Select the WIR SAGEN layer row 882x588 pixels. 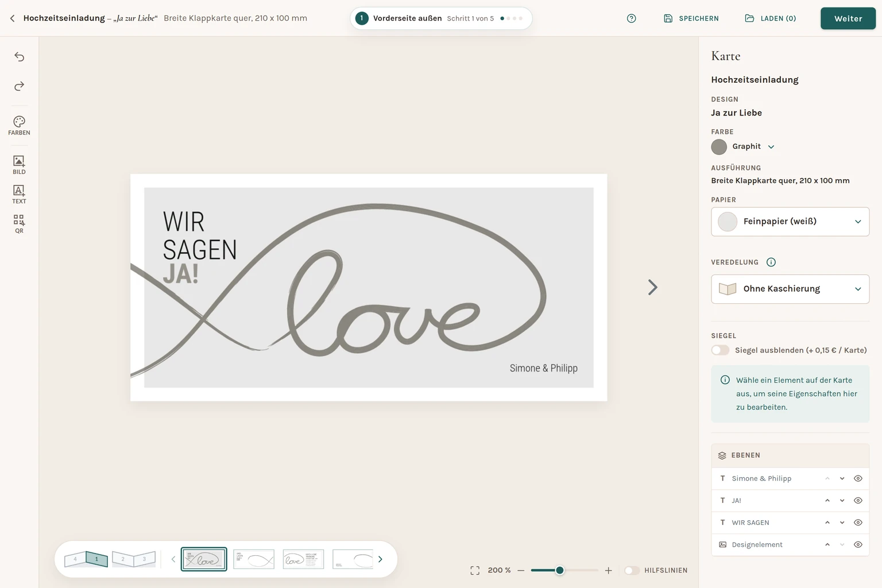(x=790, y=523)
